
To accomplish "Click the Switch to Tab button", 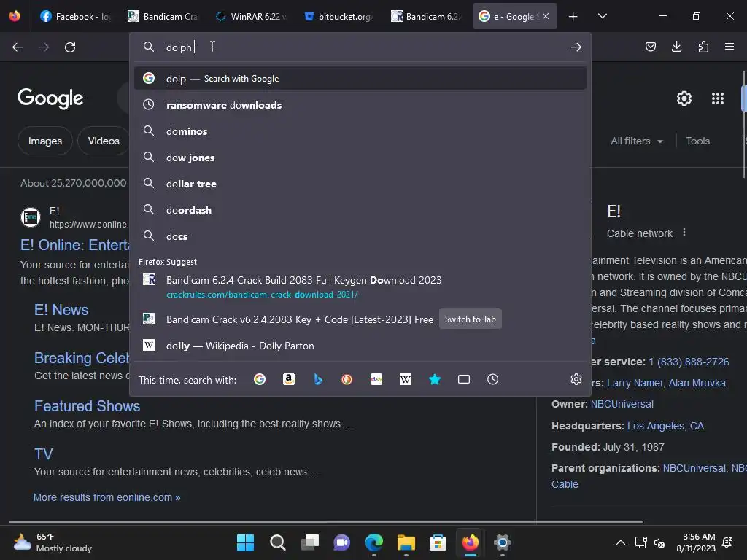I will [x=471, y=319].
